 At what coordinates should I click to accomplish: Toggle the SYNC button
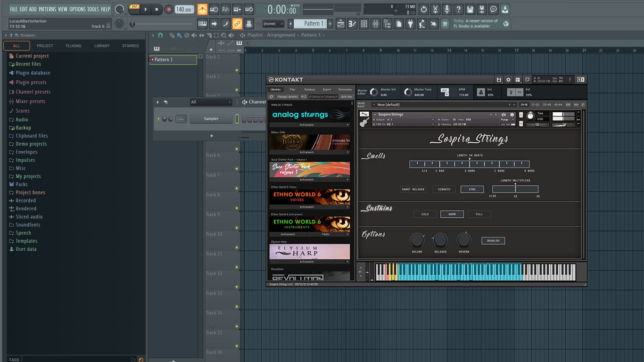click(x=472, y=189)
